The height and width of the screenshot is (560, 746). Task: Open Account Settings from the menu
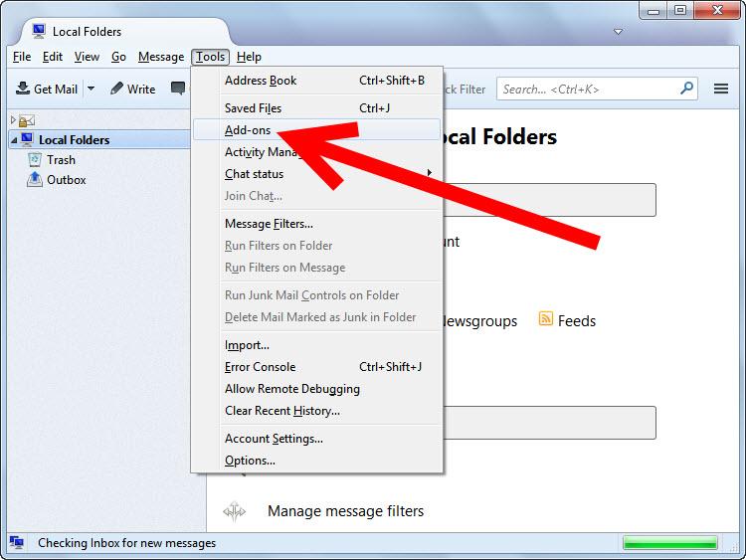[317, 439]
